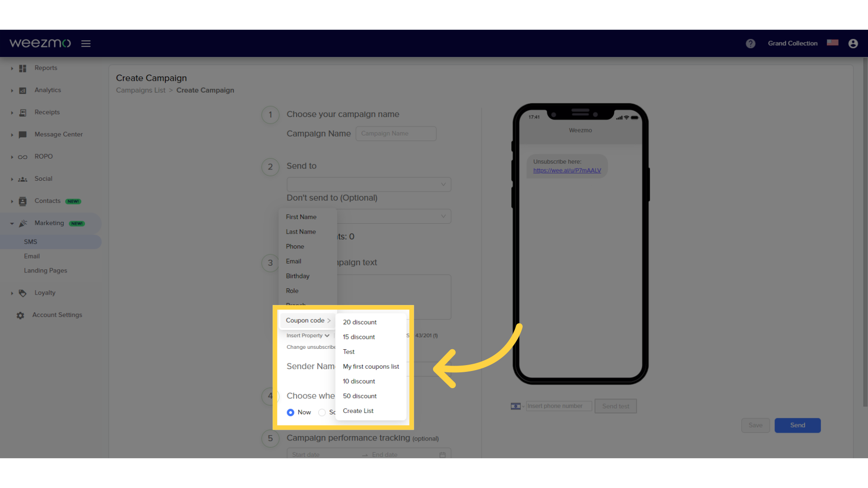Toggle the Marketing section expander

(x=11, y=223)
